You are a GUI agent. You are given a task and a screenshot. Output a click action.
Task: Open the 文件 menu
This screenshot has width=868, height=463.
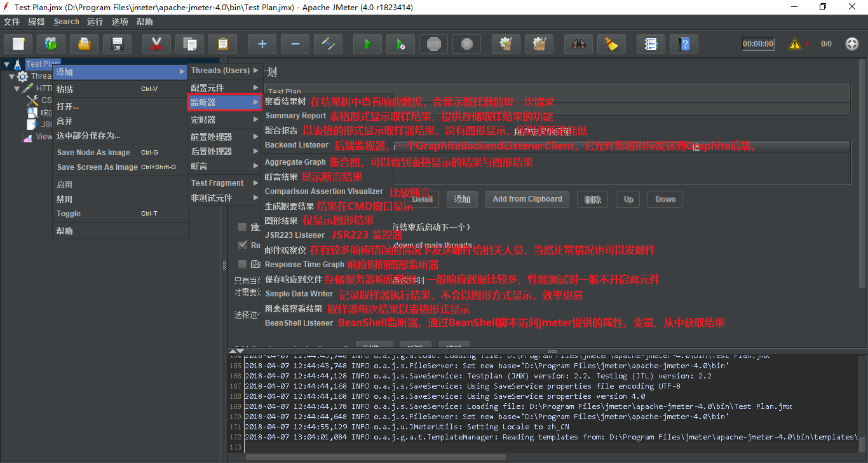coord(12,22)
